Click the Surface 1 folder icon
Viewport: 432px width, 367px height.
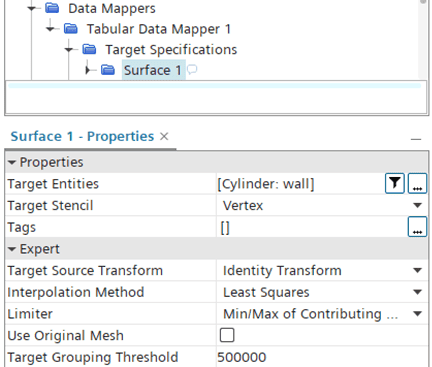point(108,70)
